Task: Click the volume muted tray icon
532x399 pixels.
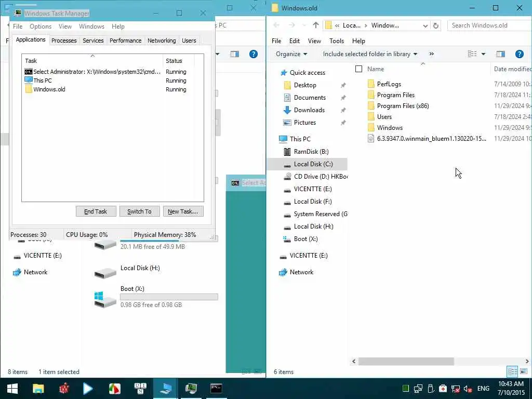Action: tap(468, 389)
